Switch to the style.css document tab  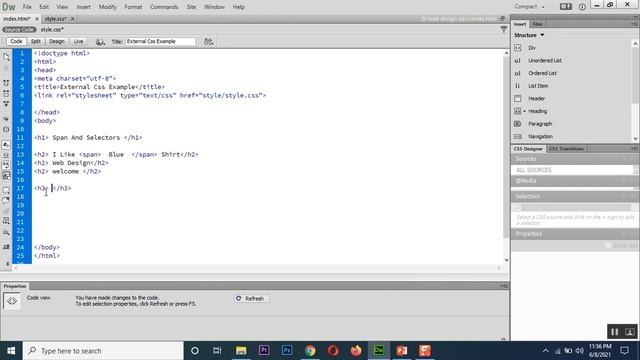pyautogui.click(x=56, y=19)
